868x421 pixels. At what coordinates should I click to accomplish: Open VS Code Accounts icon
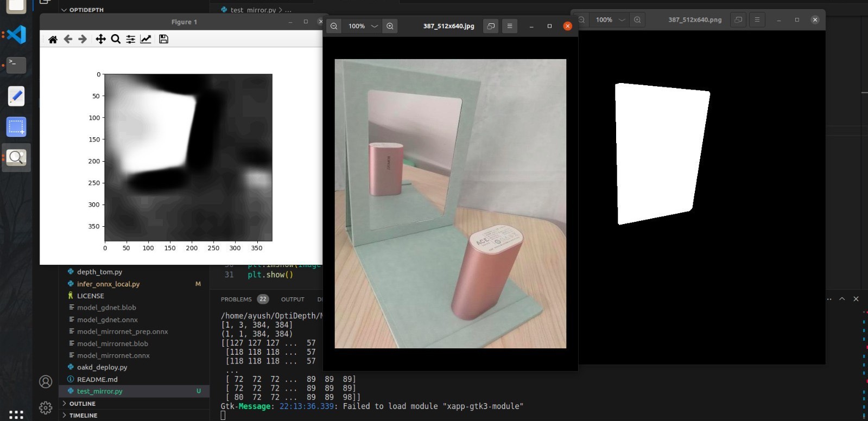pos(46,382)
